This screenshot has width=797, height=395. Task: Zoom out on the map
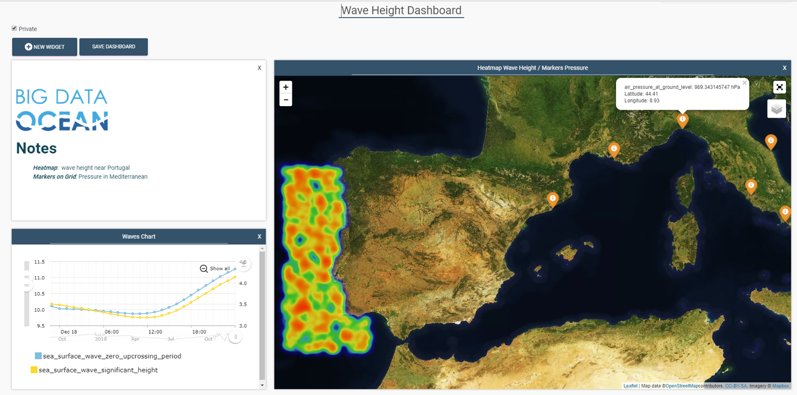(x=286, y=100)
